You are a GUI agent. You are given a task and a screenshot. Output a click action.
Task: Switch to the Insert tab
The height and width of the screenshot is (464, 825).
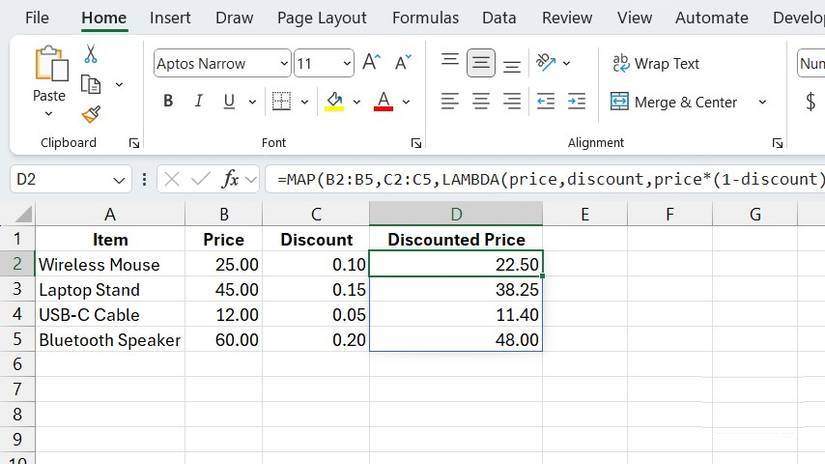[x=170, y=18]
